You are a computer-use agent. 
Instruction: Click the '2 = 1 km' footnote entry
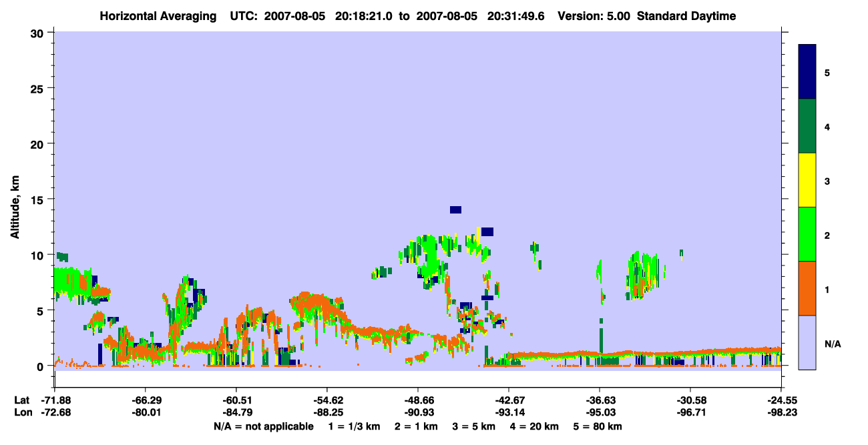[x=416, y=426]
